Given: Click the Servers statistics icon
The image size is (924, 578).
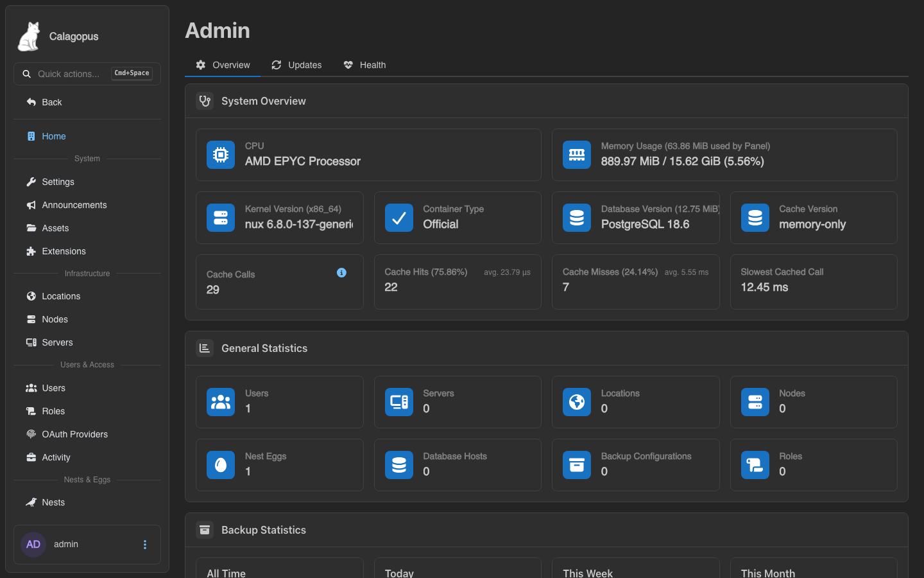Looking at the screenshot, I should click(x=399, y=402).
